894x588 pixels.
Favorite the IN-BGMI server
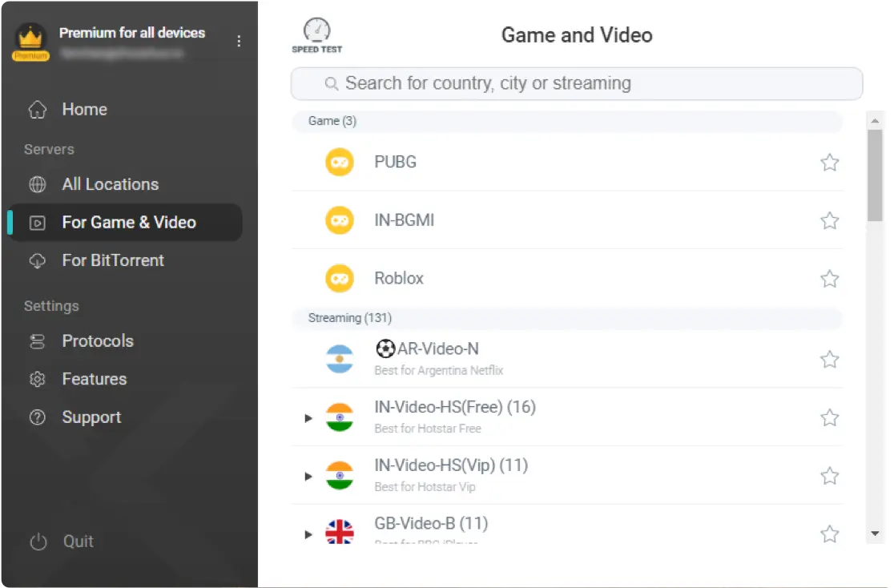tap(830, 221)
